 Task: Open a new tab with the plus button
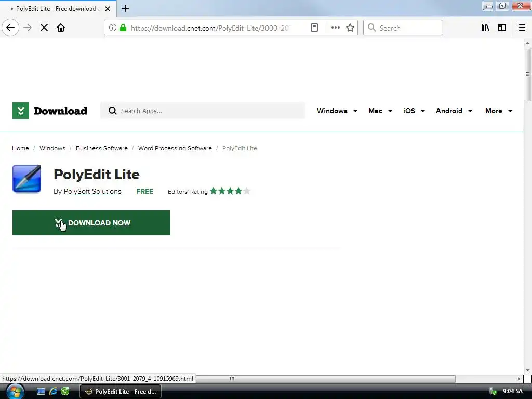(x=125, y=8)
